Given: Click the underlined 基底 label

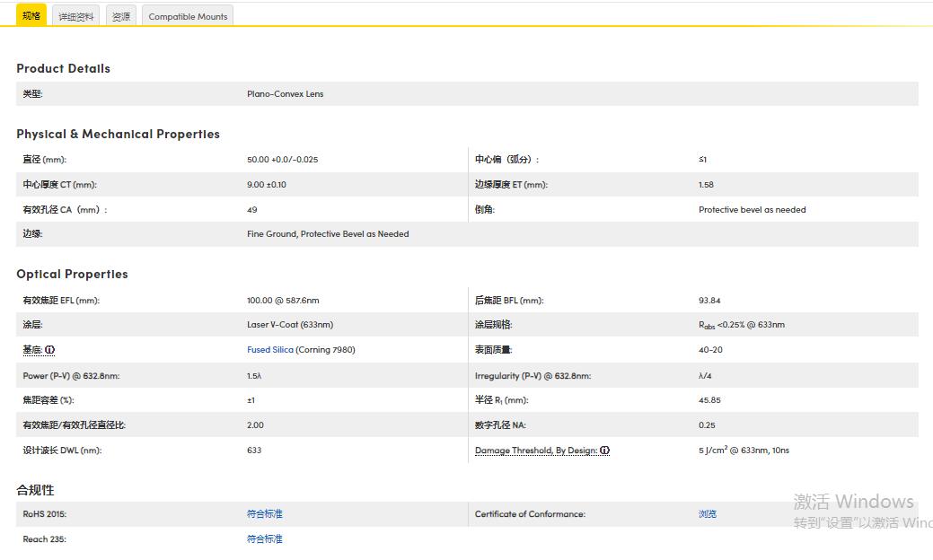Looking at the screenshot, I should click(32, 350).
